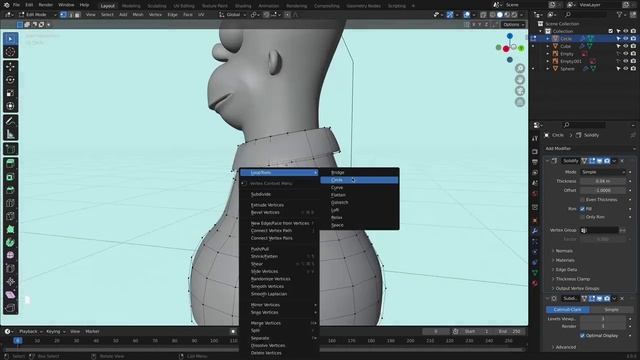Screen dimensions: 640x360
Task: Select the Cursor tool
Action: click(x=10, y=52)
